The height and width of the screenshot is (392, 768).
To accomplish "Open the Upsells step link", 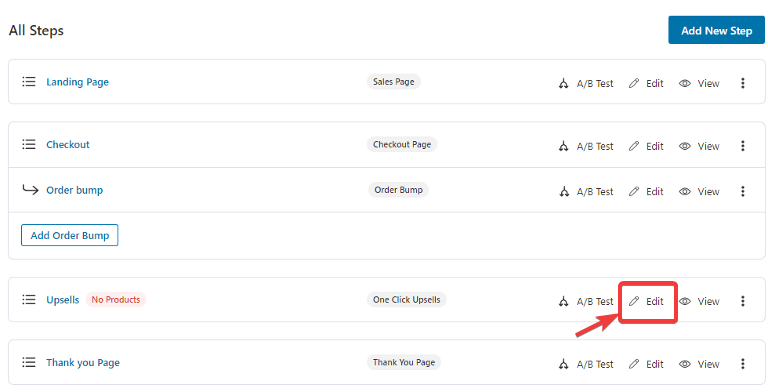I will (x=63, y=300).
